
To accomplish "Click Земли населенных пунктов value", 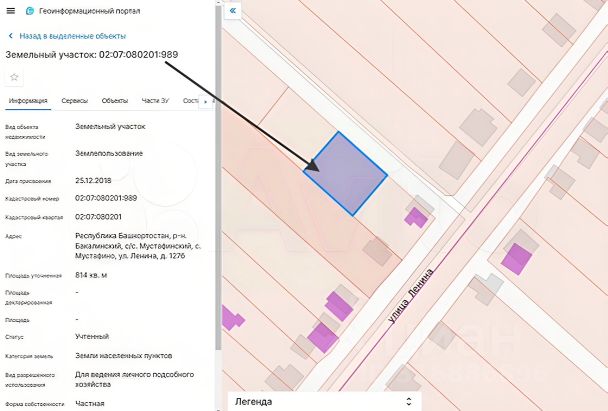I will [x=123, y=356].
